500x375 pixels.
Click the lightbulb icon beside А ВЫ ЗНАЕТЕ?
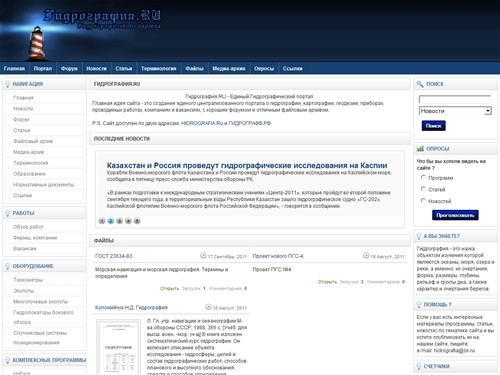[x=419, y=236]
